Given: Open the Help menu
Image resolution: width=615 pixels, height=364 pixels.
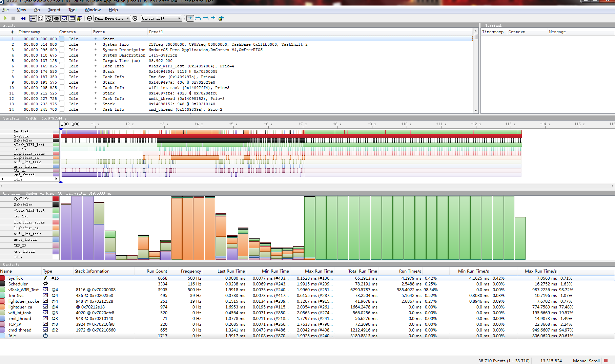Looking at the screenshot, I should tap(113, 10).
